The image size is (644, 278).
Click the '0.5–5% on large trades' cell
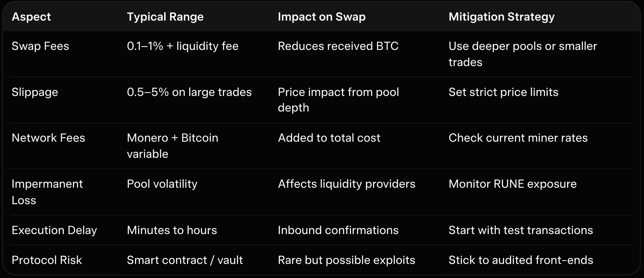point(189,92)
